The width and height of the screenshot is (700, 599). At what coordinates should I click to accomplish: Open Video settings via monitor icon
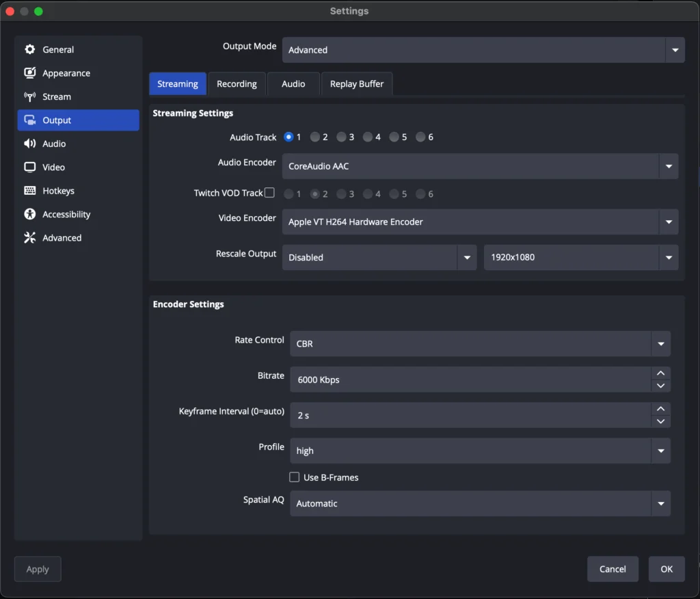tap(29, 167)
